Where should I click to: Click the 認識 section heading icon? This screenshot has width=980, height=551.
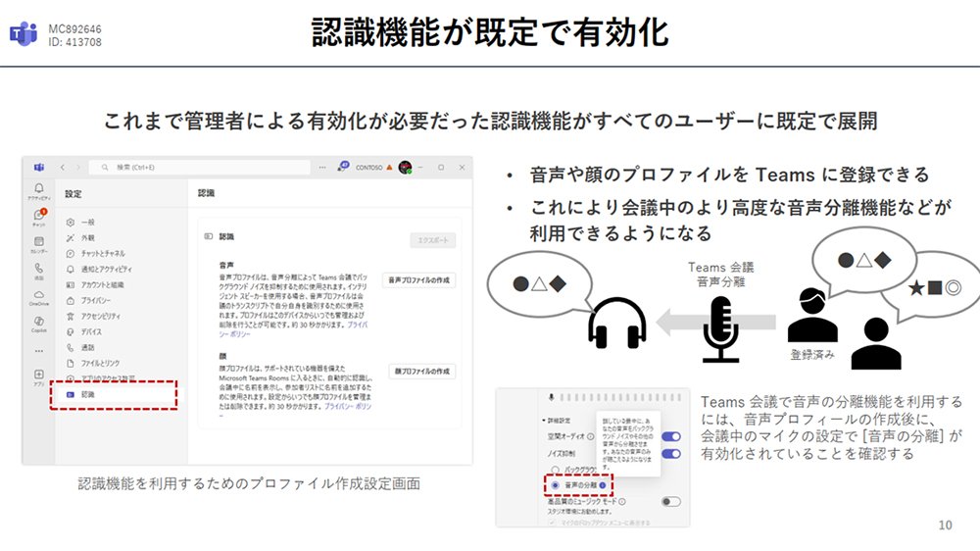(209, 236)
